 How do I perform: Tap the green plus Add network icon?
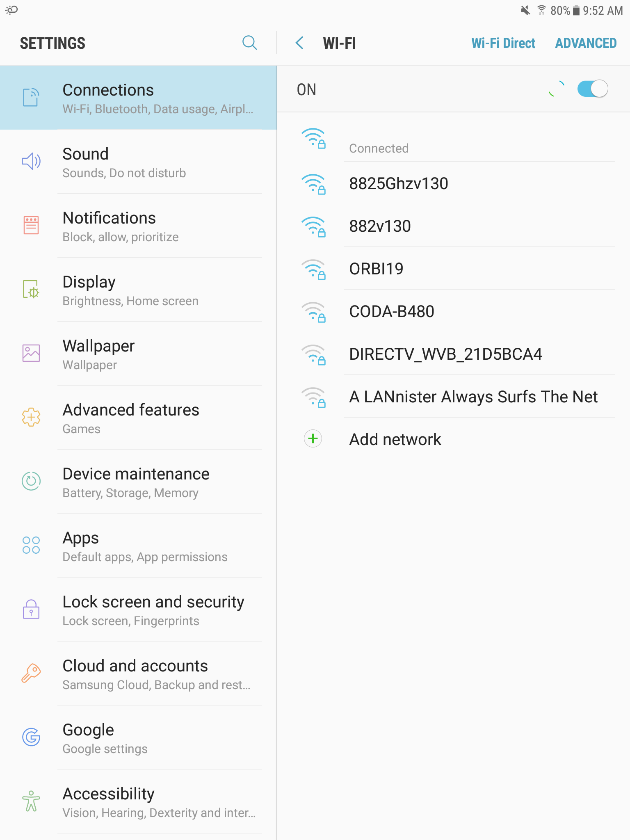(313, 439)
